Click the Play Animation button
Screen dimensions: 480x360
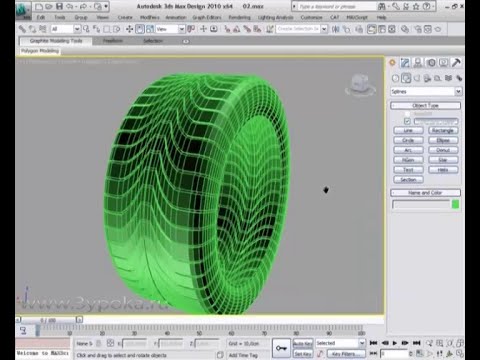(395, 343)
